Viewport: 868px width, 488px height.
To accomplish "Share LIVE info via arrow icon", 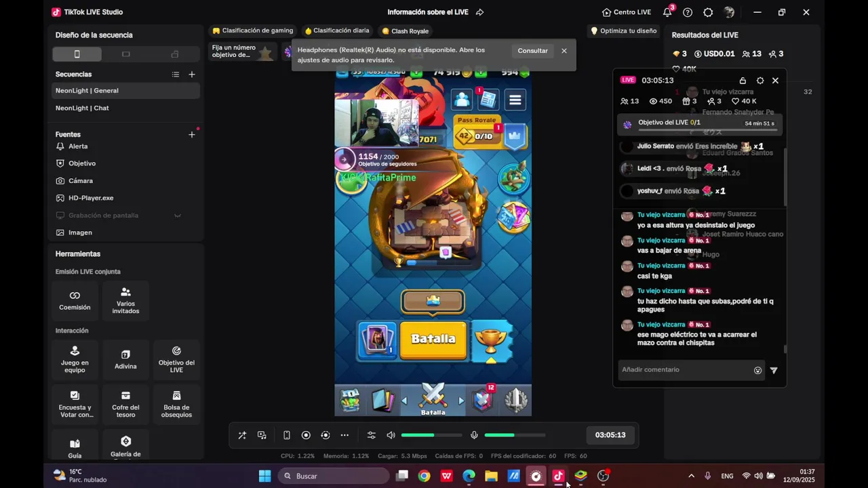I will pos(479,12).
